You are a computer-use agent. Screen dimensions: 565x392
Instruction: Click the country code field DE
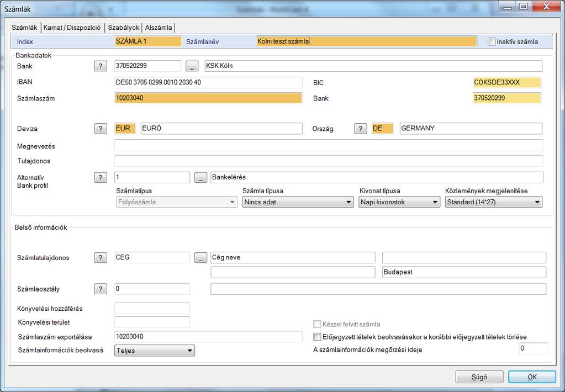382,129
